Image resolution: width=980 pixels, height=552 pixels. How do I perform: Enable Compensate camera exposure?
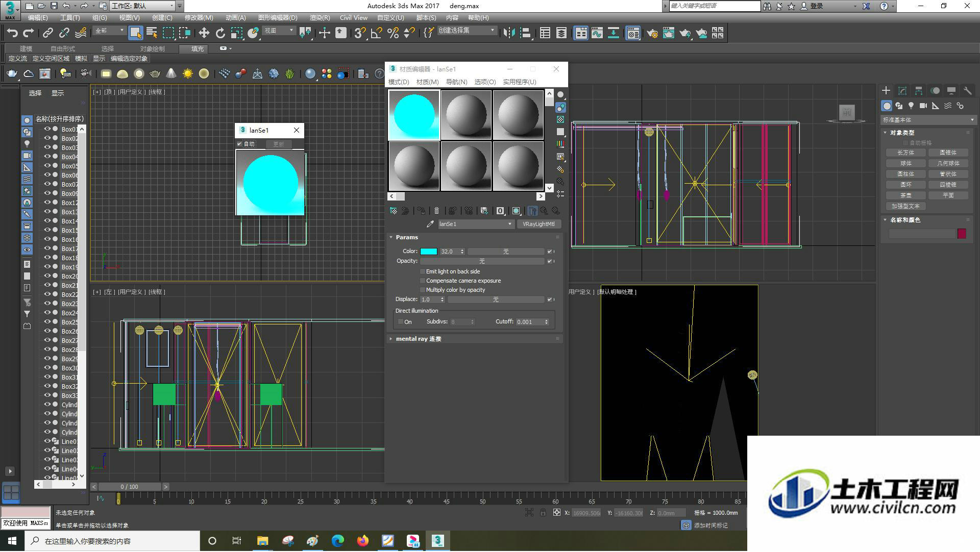[x=423, y=281]
